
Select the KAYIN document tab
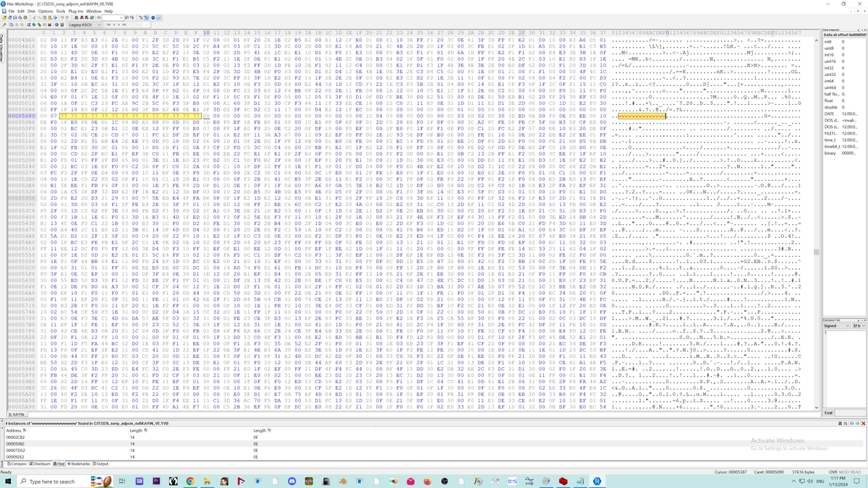(17, 414)
